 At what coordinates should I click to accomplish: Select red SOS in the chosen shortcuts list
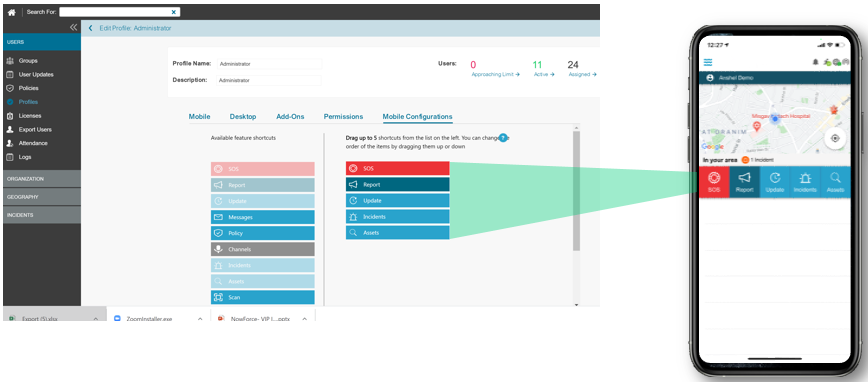tap(397, 168)
